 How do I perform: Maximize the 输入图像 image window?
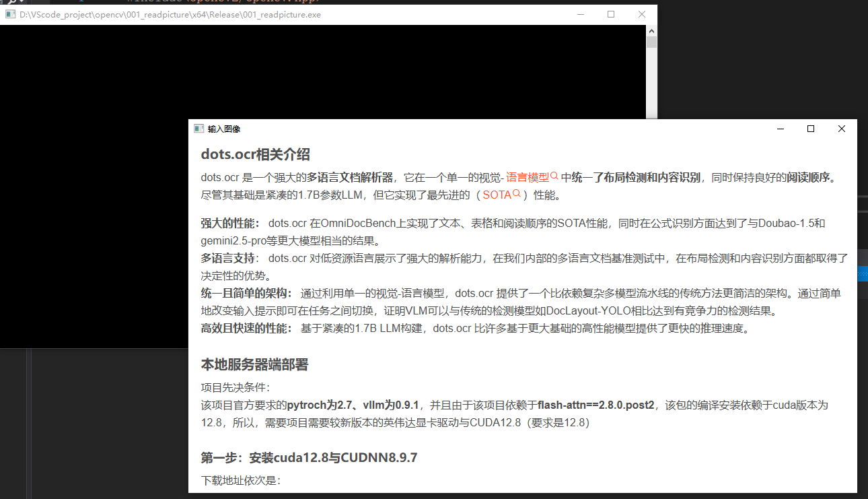(811, 129)
